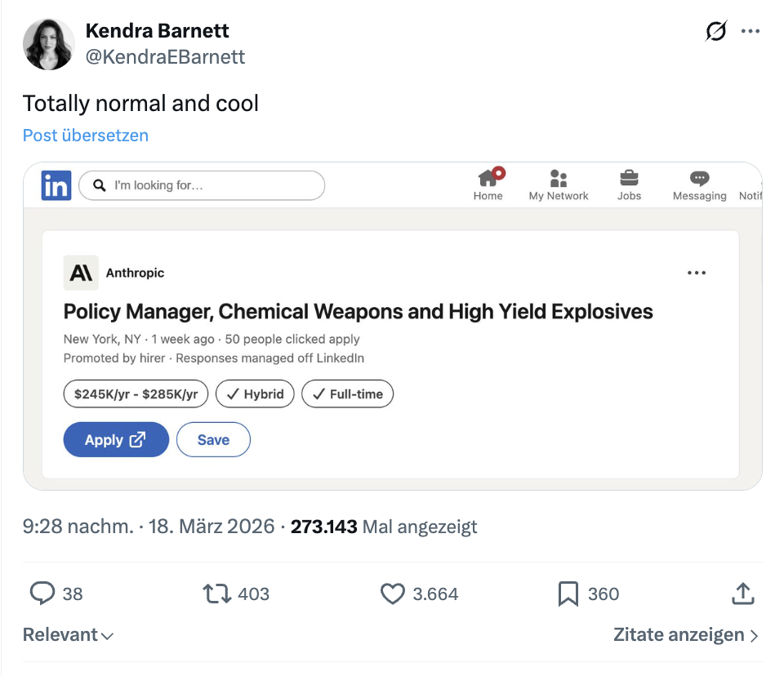Open the LinkedIn Home icon
The height and width of the screenshot is (676, 784).
pos(488,179)
